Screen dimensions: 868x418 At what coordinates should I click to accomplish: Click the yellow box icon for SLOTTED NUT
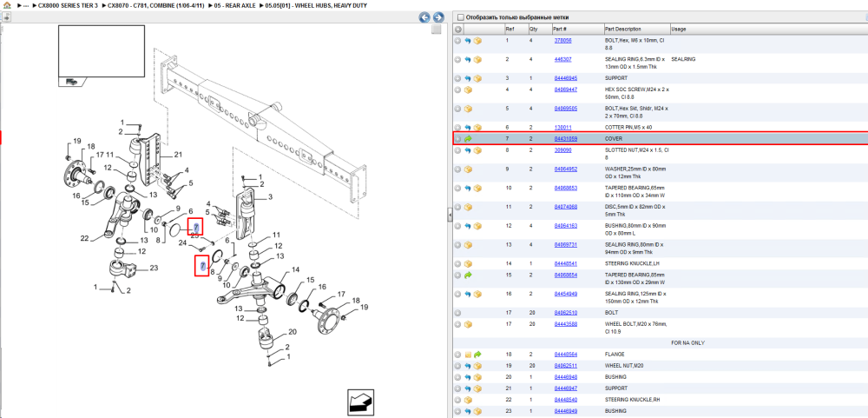click(477, 150)
